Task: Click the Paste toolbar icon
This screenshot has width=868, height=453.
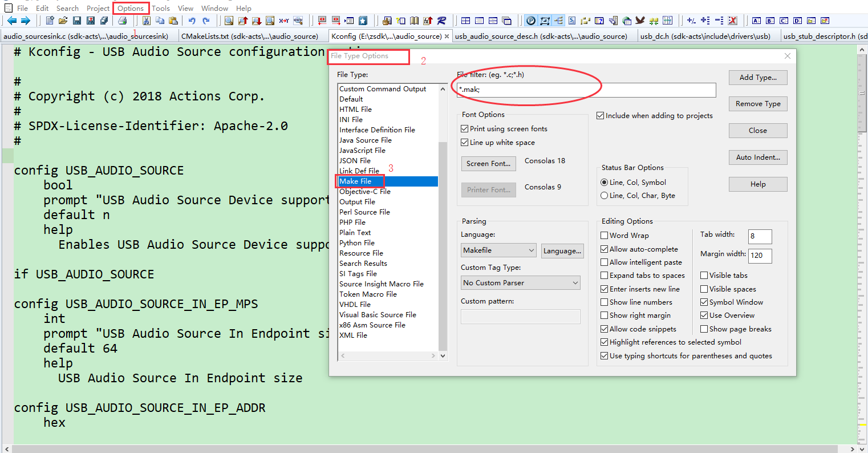Action: [x=173, y=21]
